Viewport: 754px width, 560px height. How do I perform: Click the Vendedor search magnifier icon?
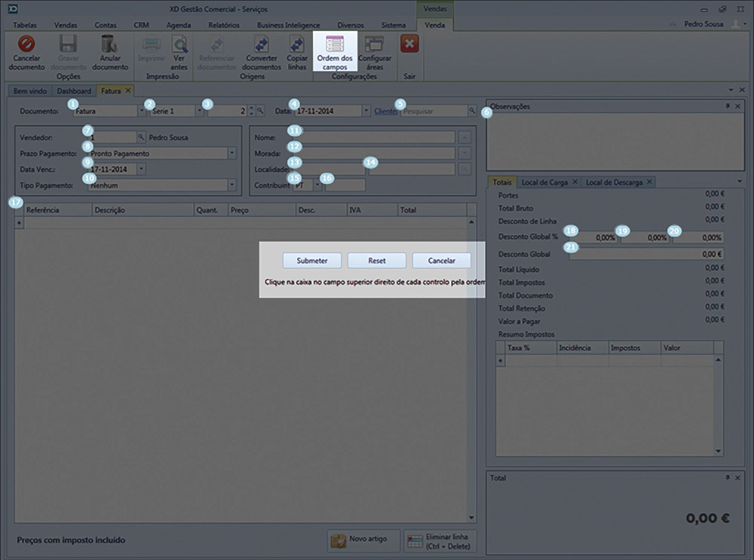tap(141, 138)
